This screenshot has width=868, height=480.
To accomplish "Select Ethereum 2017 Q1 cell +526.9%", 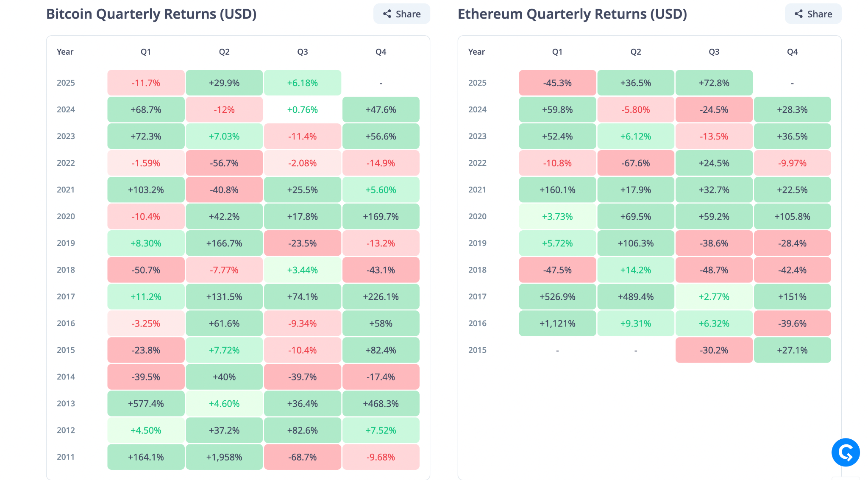I will click(557, 296).
